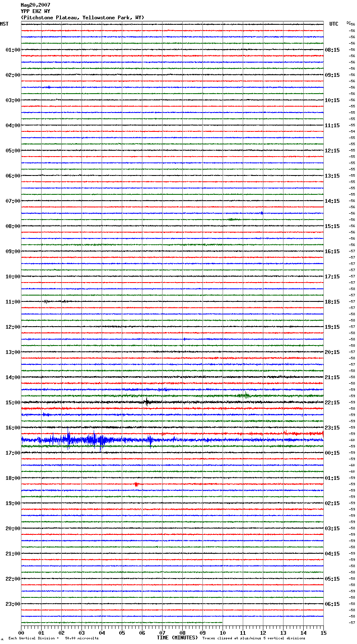Select the 15:00 MST time label
This screenshot has width=357, height=644.
click(x=13, y=403)
